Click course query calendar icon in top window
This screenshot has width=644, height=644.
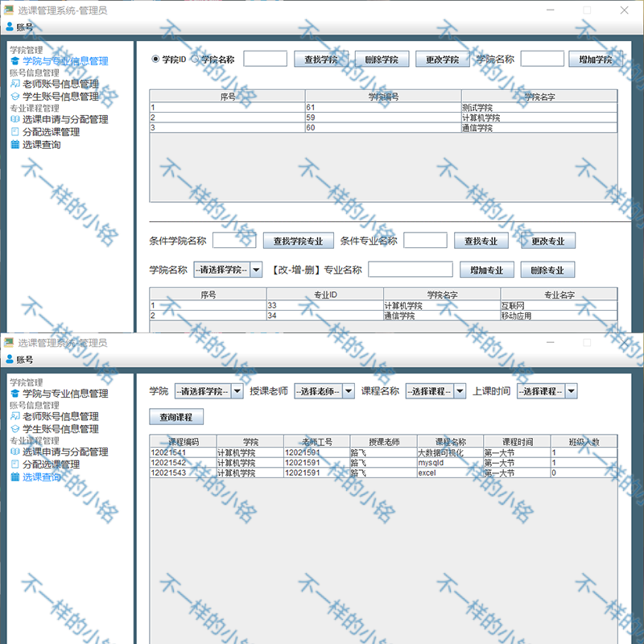click(x=15, y=145)
